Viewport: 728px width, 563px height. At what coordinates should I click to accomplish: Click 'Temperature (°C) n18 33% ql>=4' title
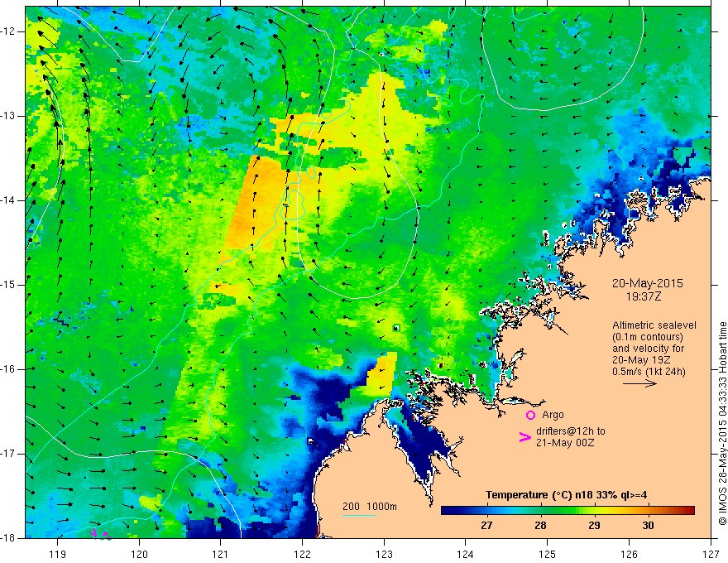(x=566, y=495)
